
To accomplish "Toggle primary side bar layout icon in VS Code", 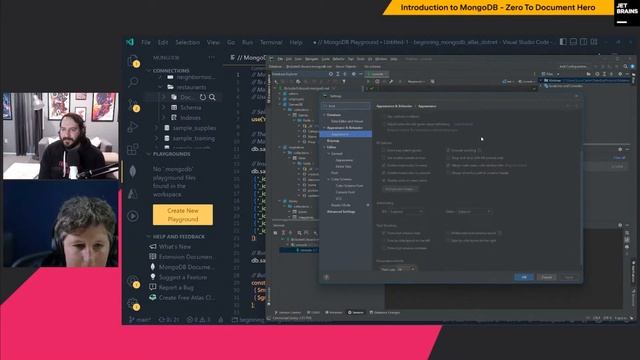I will pyautogui.click(x=563, y=42).
